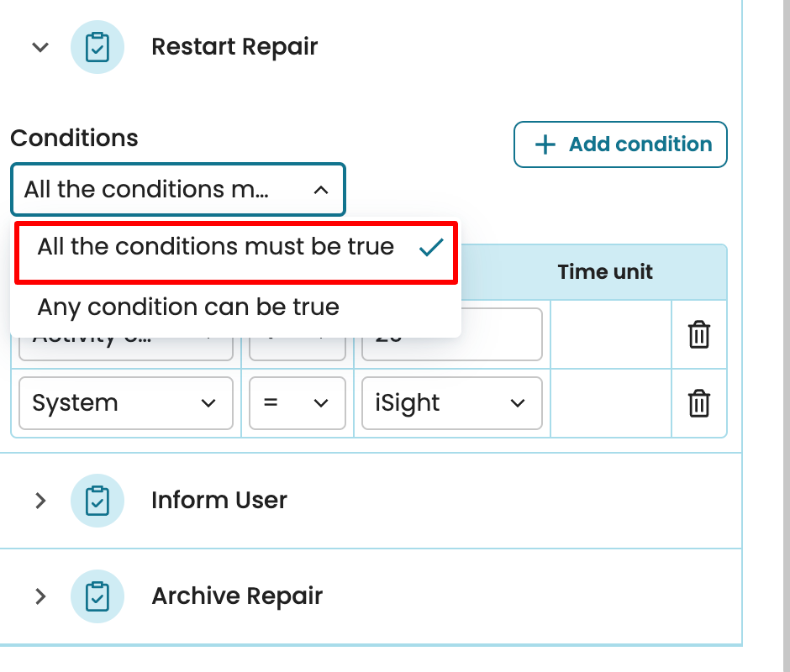
Task: Click the Add condition button
Action: (x=620, y=144)
